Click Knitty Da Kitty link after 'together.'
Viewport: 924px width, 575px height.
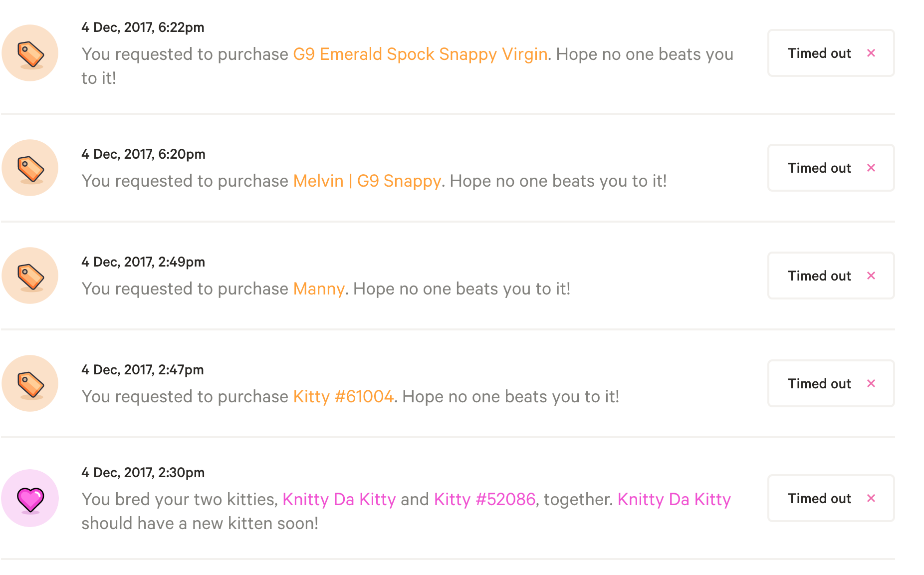pyautogui.click(x=674, y=500)
